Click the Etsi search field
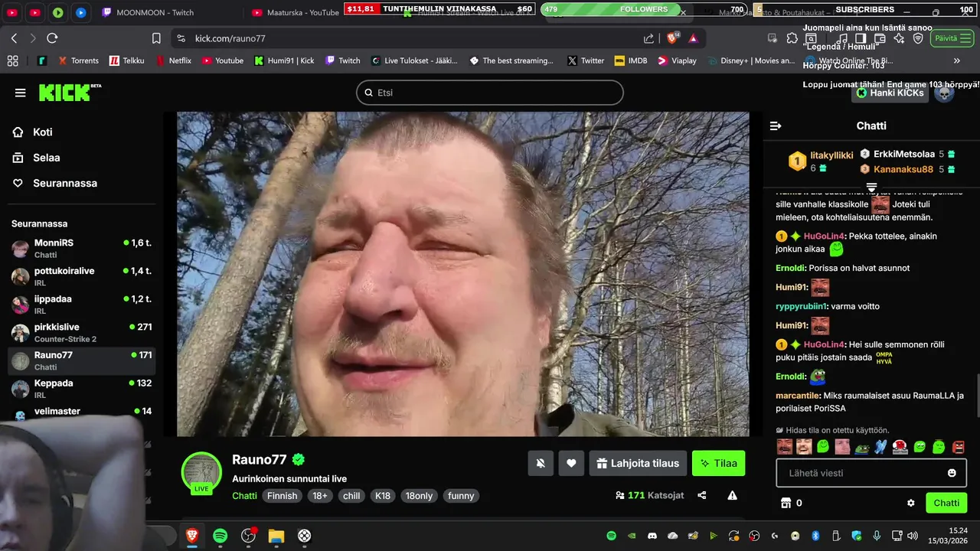 (490, 93)
